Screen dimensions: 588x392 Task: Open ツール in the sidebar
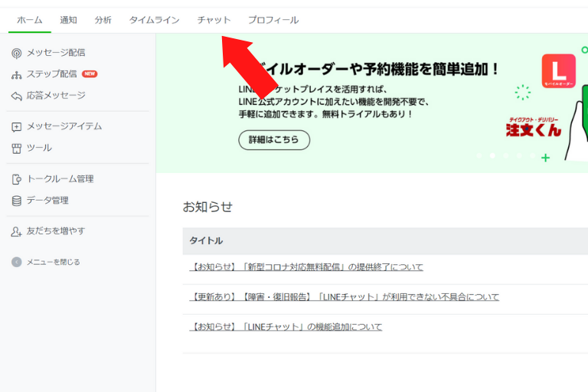coord(39,148)
